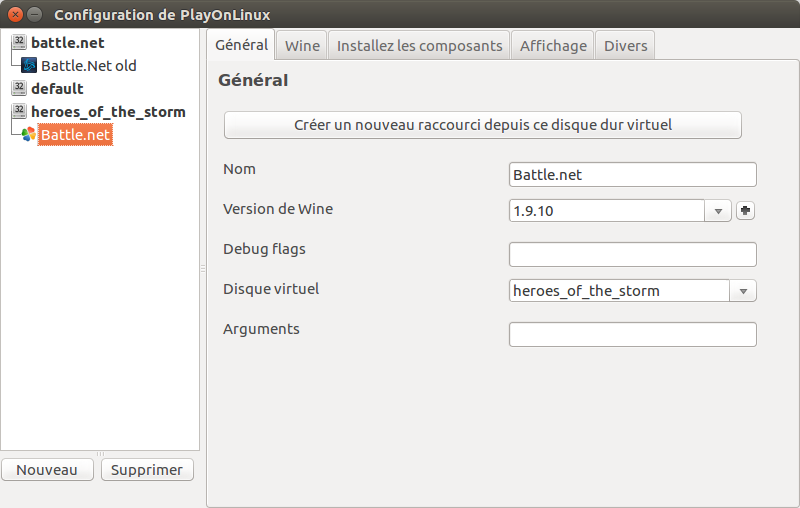Click the Debug flags label

264,249
